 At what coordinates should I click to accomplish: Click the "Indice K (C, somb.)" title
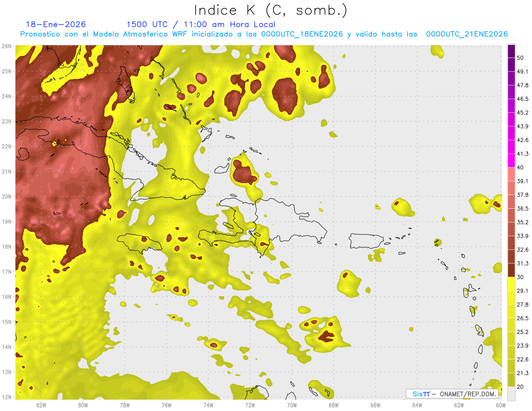[270, 10]
